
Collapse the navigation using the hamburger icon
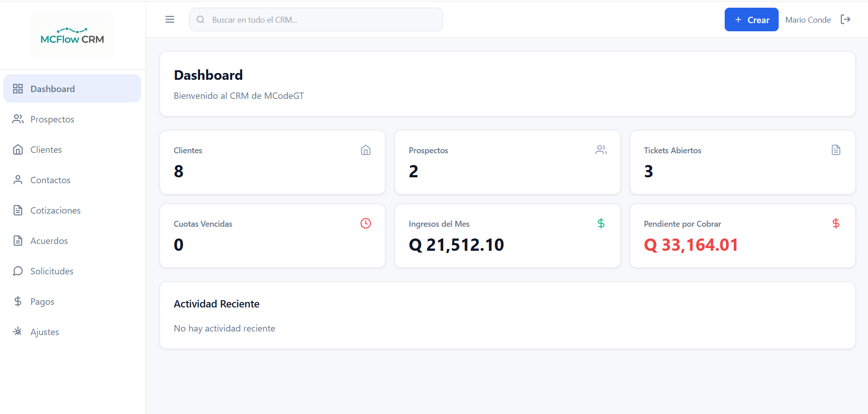click(170, 19)
